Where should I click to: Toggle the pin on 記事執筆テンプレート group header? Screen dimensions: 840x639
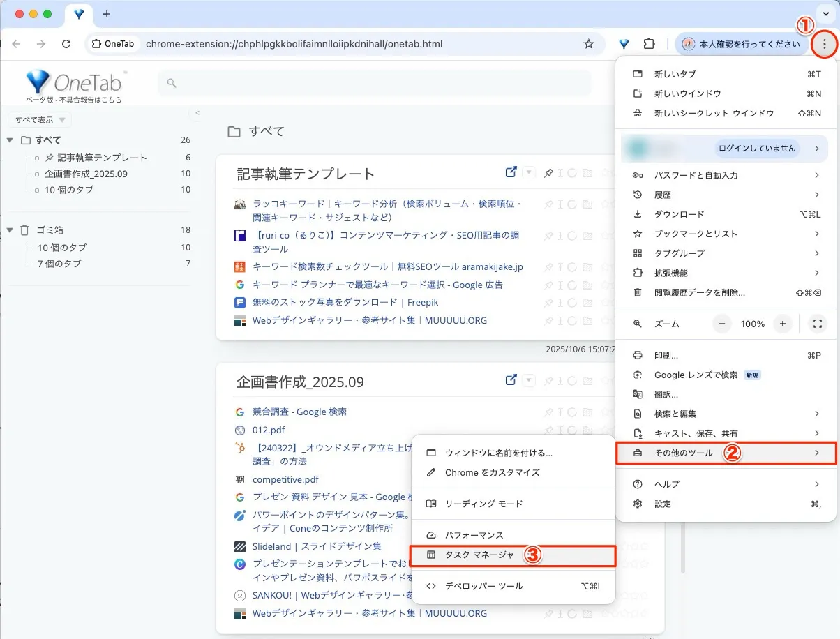549,173
